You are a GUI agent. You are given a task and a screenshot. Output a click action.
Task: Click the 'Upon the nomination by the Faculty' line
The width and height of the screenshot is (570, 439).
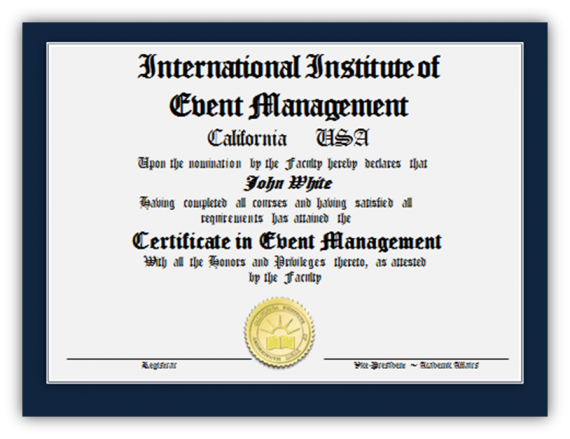click(282, 164)
